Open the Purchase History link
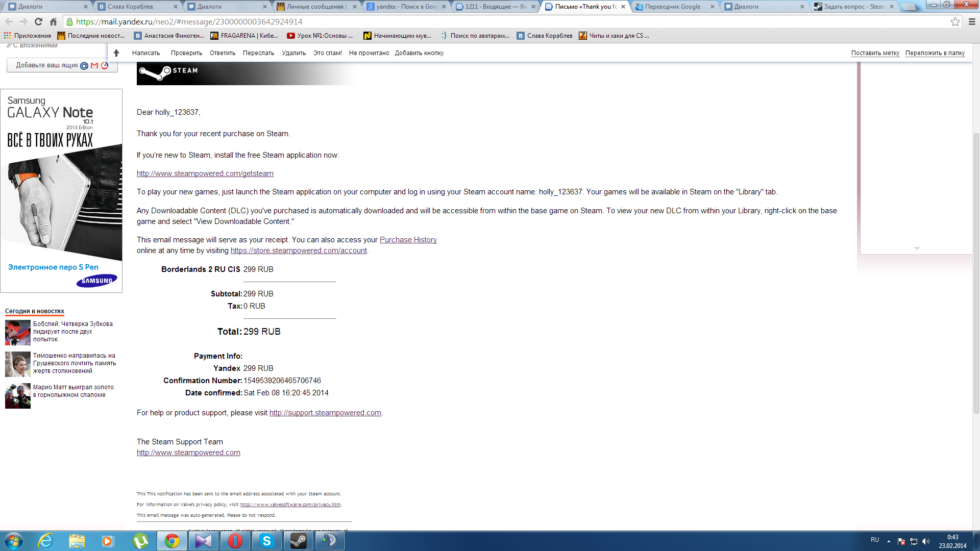The image size is (980, 551). tap(408, 240)
